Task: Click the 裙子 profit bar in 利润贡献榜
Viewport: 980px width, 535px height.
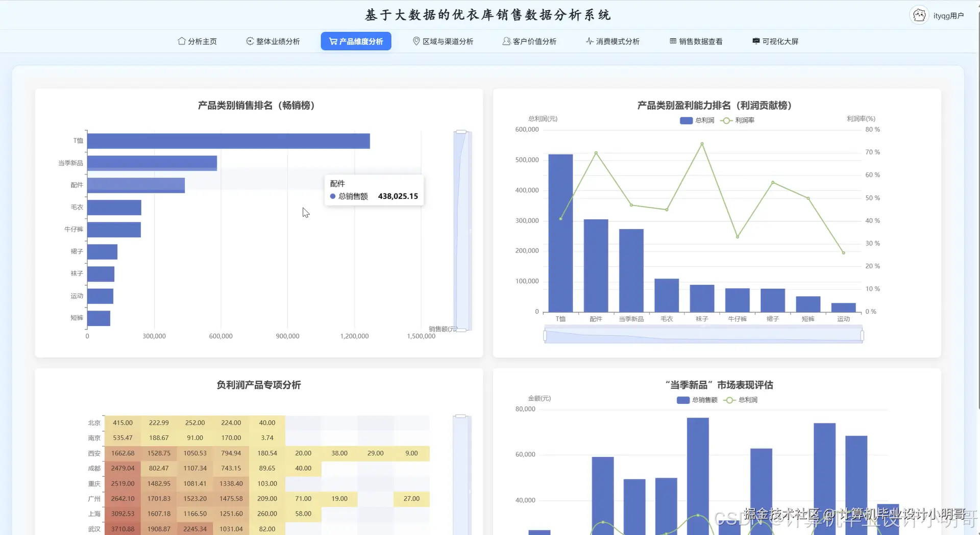Action: click(773, 300)
